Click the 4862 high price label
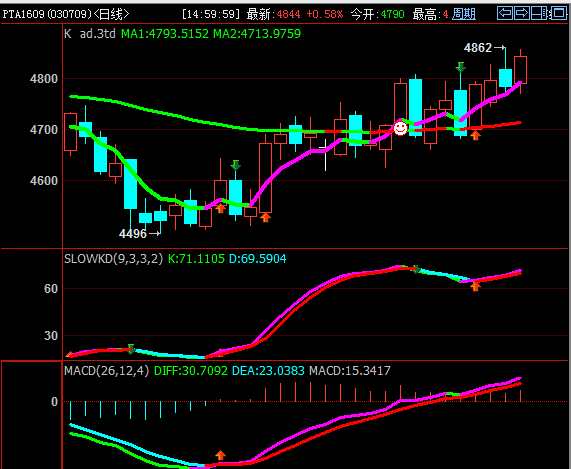 tap(477, 48)
